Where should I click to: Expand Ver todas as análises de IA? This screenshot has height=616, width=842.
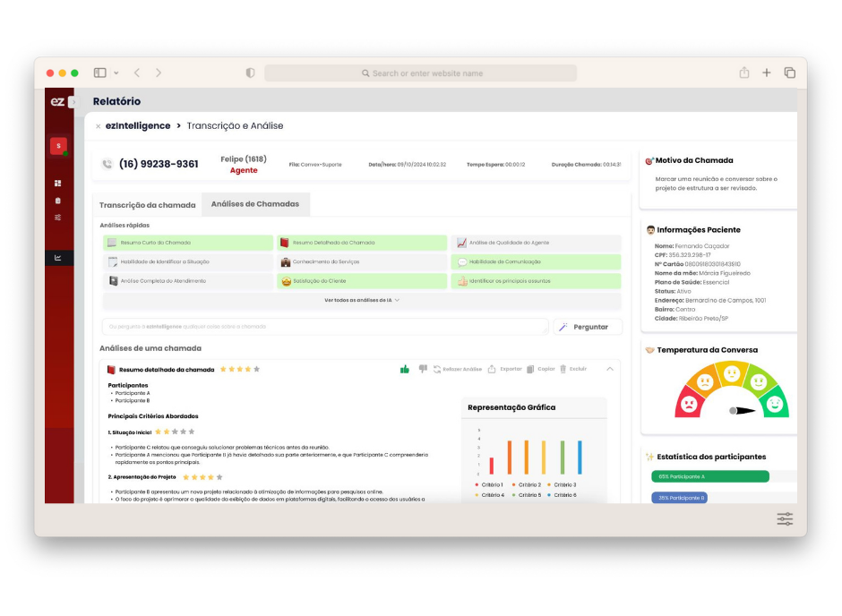coord(362,300)
